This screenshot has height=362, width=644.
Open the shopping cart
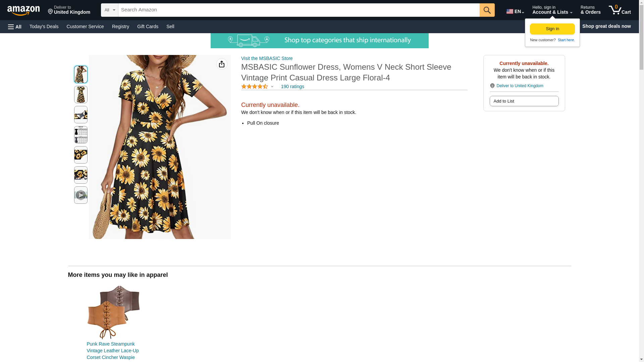[x=620, y=10]
